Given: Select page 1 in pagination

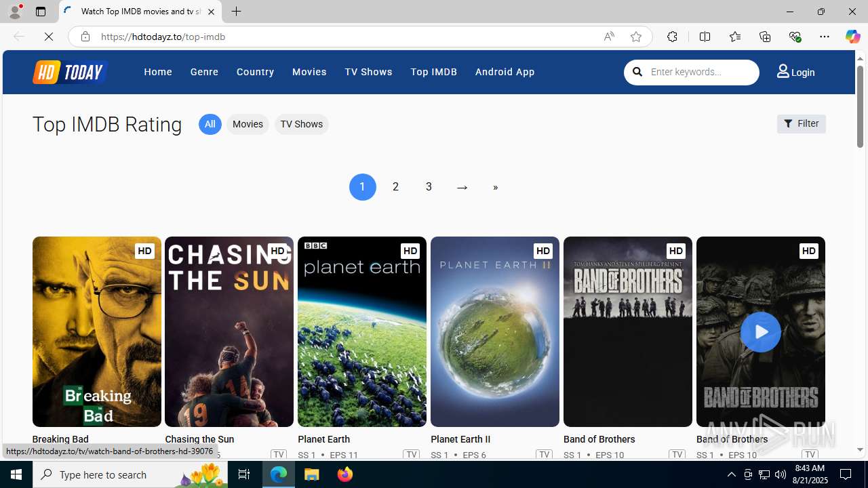Looking at the screenshot, I should click(x=362, y=187).
